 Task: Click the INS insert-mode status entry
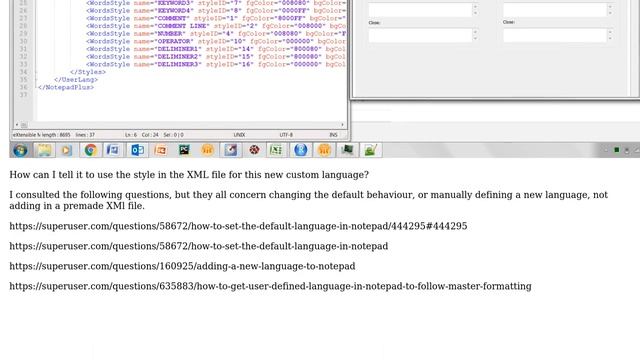pyautogui.click(x=333, y=135)
